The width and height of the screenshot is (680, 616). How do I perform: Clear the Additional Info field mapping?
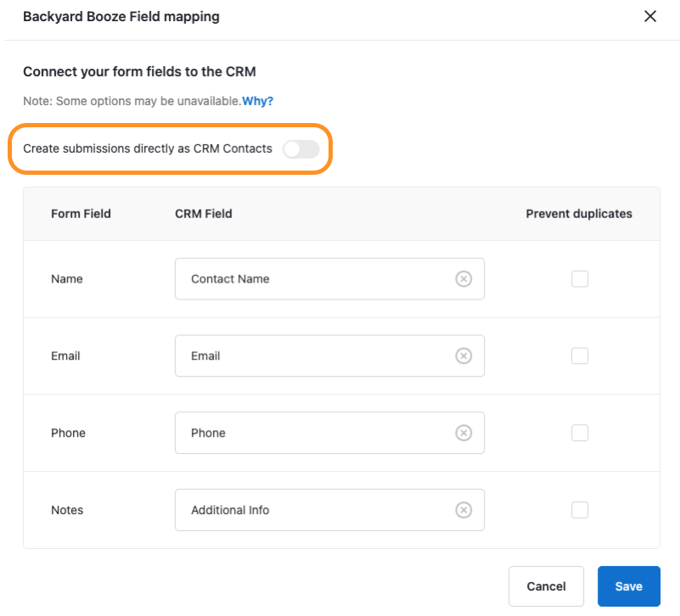tap(464, 511)
